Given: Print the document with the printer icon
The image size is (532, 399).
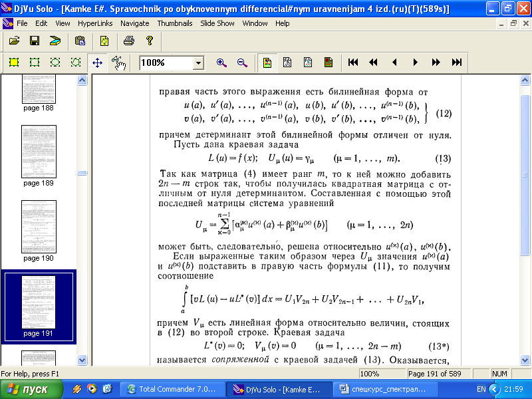Looking at the screenshot, I should point(129,41).
